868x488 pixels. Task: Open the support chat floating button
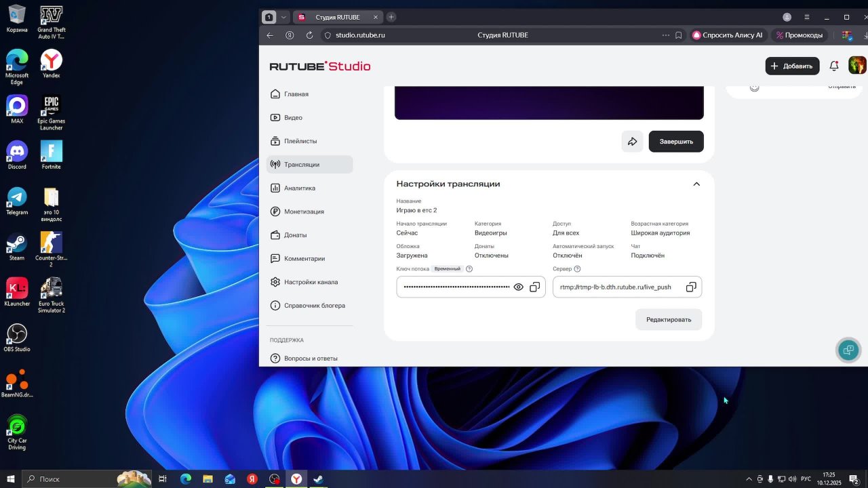tap(848, 350)
